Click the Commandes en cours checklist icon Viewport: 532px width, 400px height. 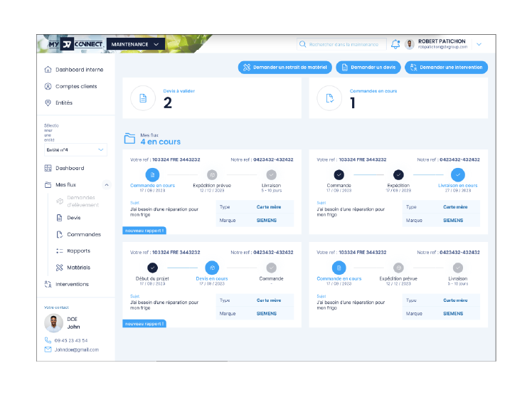329,98
